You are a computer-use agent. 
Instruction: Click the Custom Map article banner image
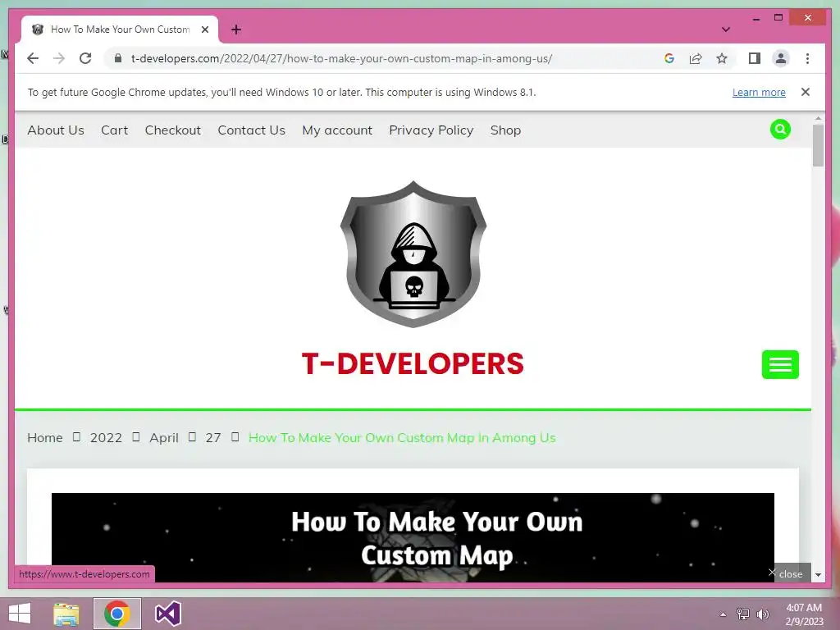413,537
